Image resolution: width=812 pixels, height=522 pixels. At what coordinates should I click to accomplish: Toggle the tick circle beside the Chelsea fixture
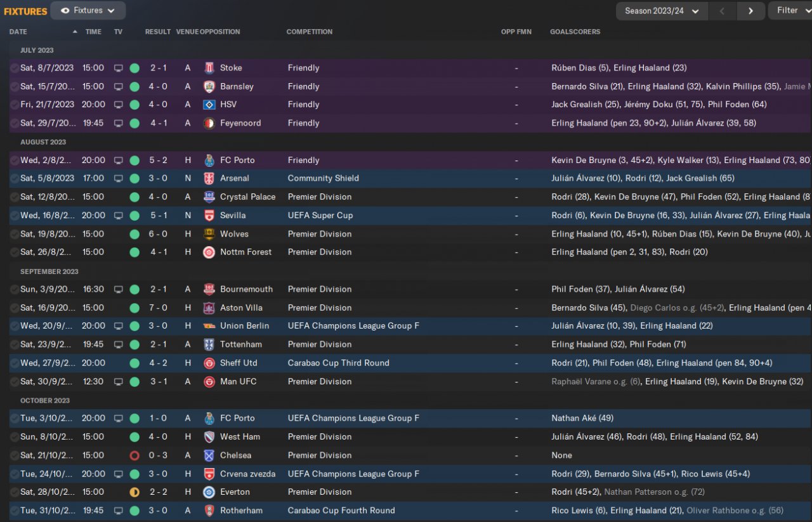tap(15, 455)
